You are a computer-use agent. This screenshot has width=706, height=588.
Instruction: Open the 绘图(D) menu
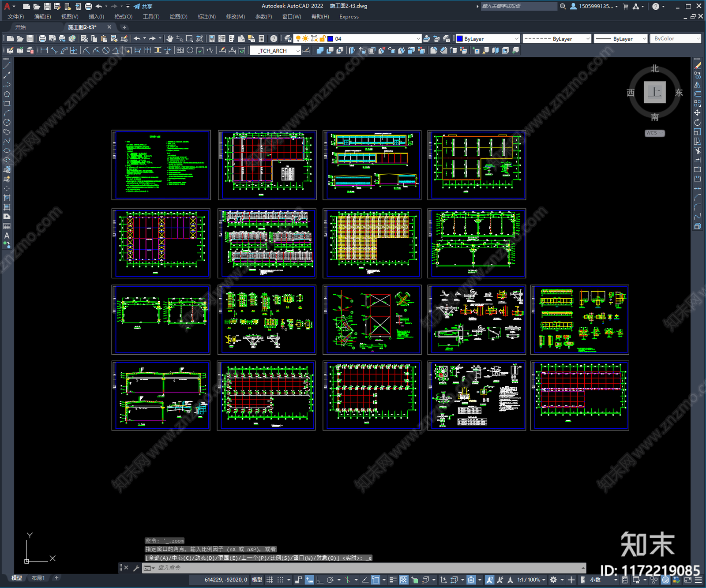[179, 17]
